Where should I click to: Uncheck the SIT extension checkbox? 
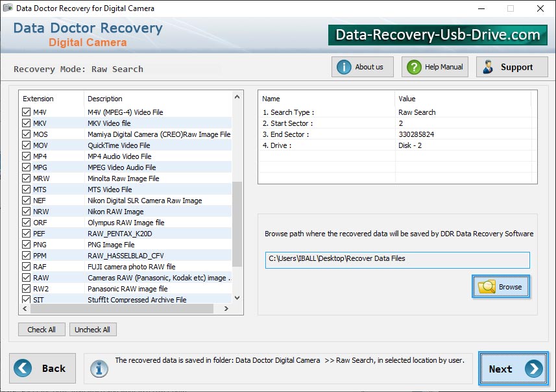click(26, 299)
